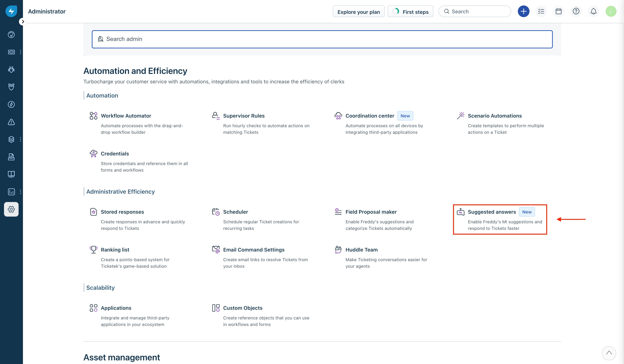This screenshot has height=364, width=624.
Task: Open the green user profile avatar
Action: [x=611, y=11]
